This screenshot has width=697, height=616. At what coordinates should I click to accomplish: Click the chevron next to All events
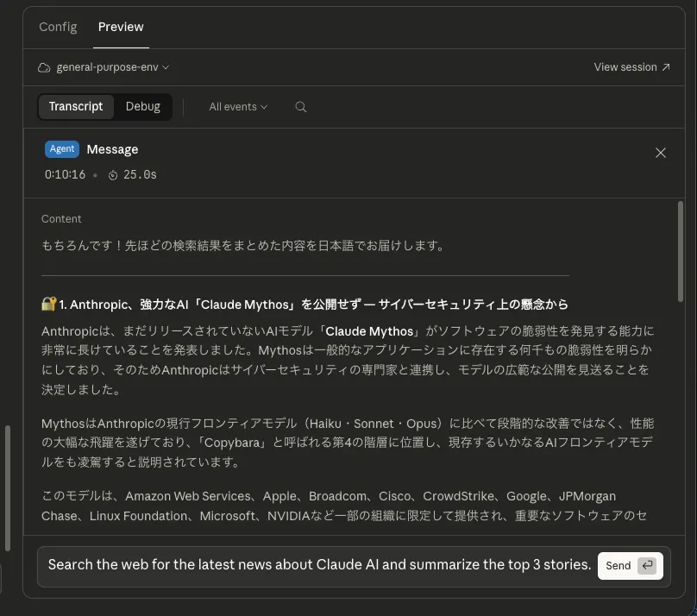coord(264,107)
